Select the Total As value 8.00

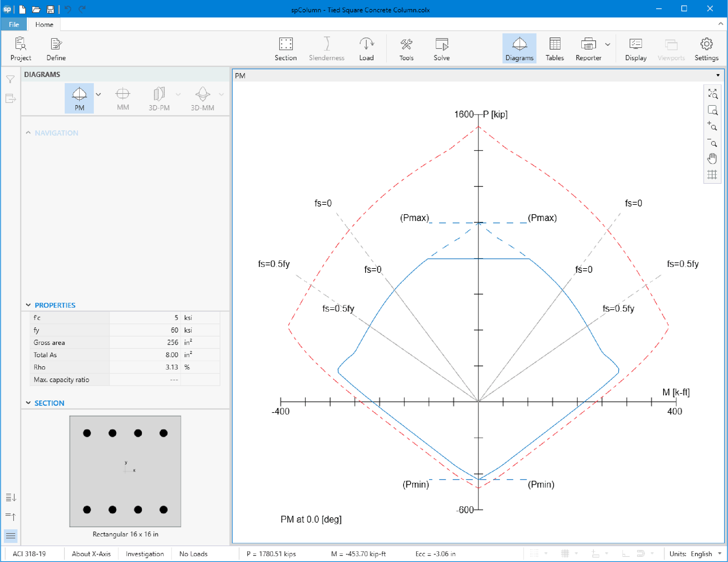[x=145, y=355]
